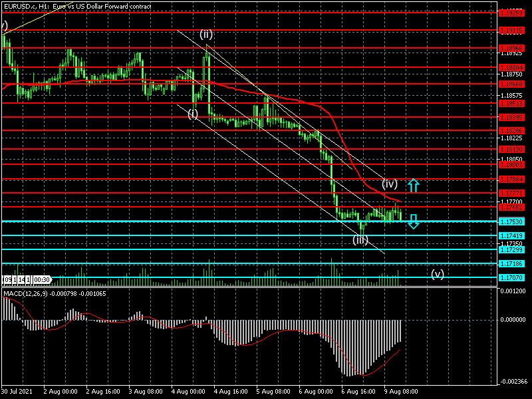The image size is (532, 399).
Task: Click the 1.18966 red price label
Action: click(511, 48)
